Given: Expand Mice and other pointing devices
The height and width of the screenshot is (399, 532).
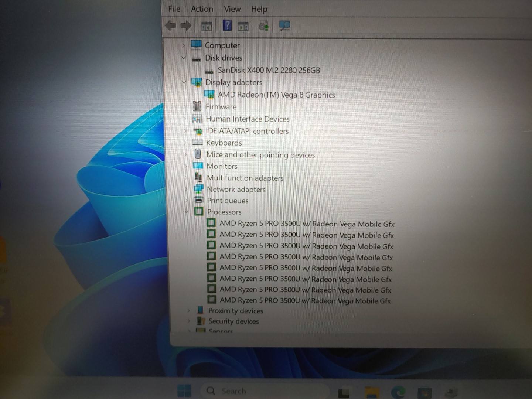Looking at the screenshot, I should pyautogui.click(x=186, y=154).
